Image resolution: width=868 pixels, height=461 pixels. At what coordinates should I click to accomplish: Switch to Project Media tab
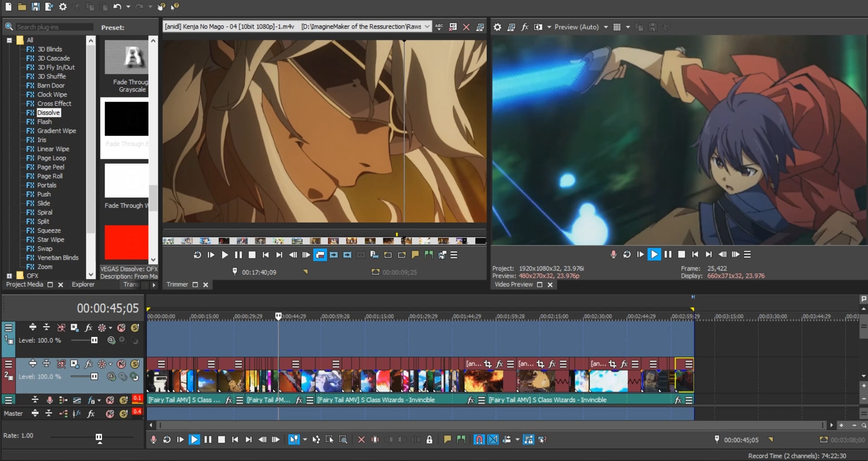(x=24, y=285)
